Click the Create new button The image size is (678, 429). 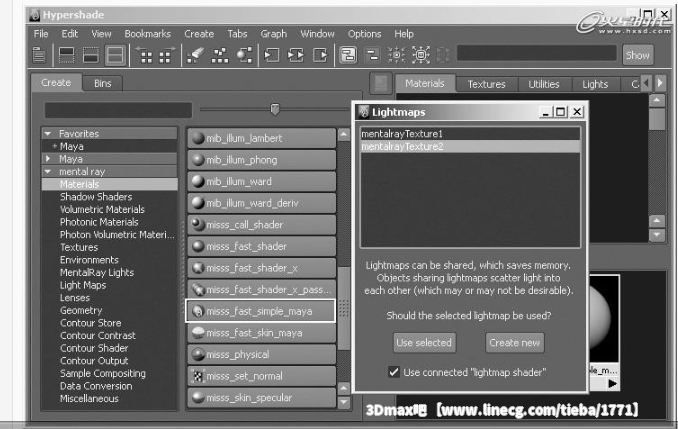[514, 343]
